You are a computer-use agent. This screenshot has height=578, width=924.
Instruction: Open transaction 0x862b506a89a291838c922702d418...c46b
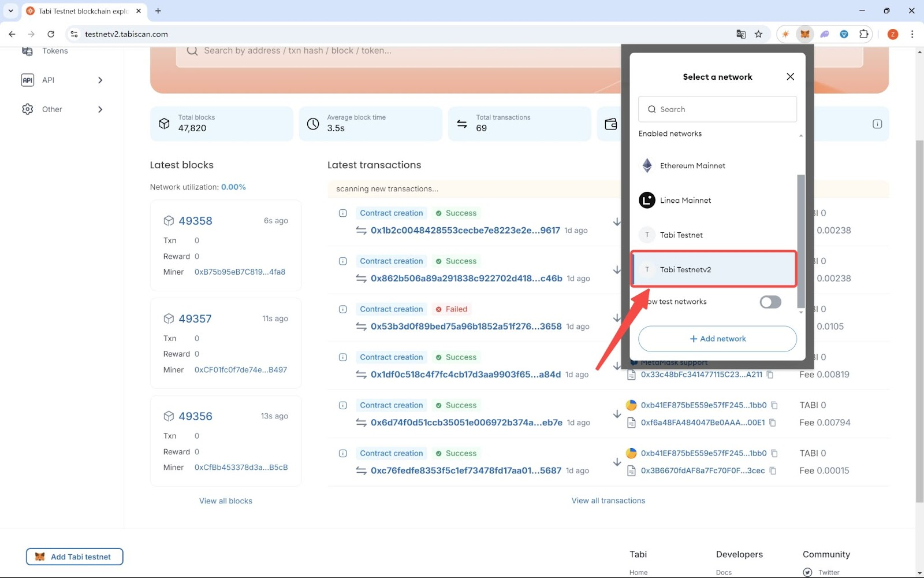coord(467,278)
